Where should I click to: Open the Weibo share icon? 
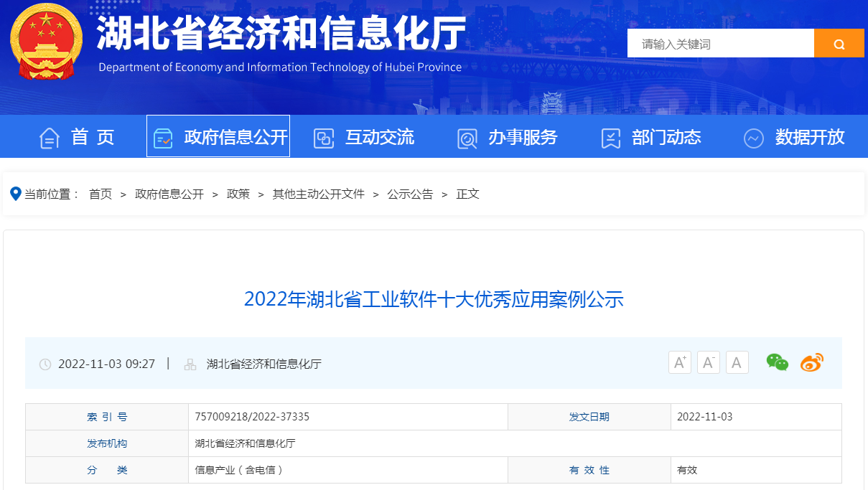click(811, 362)
